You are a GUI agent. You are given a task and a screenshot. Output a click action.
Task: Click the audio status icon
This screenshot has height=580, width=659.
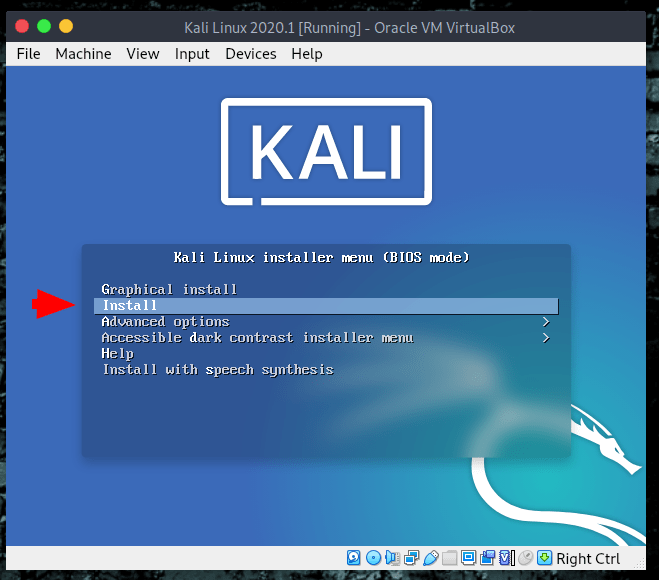tap(392, 558)
